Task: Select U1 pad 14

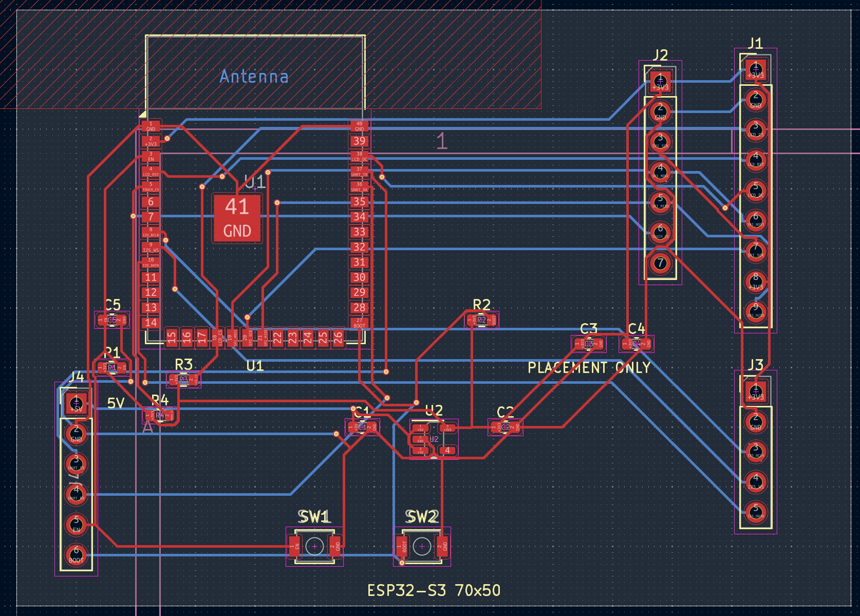Action: click(151, 323)
